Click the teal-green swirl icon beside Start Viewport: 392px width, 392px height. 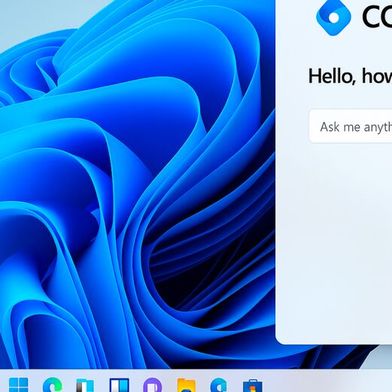point(52,385)
